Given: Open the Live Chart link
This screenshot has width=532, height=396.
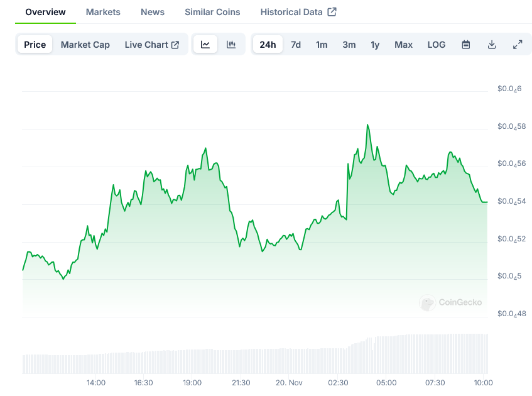Looking at the screenshot, I should click(151, 45).
